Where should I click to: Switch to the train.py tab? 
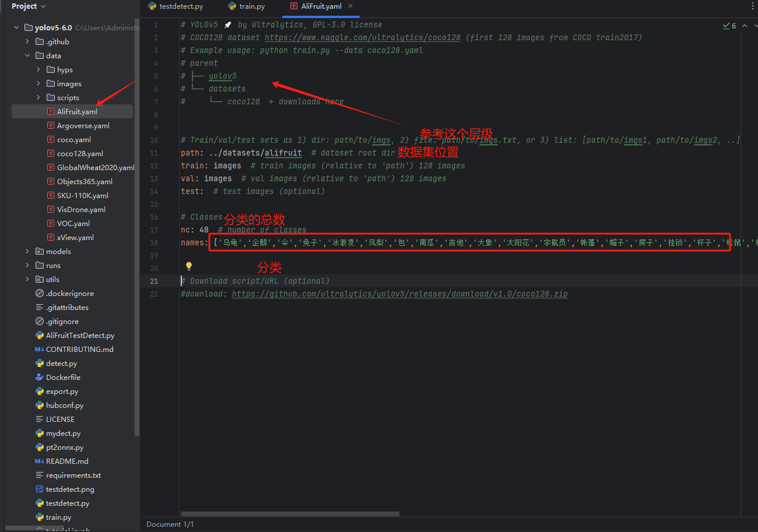coord(251,6)
